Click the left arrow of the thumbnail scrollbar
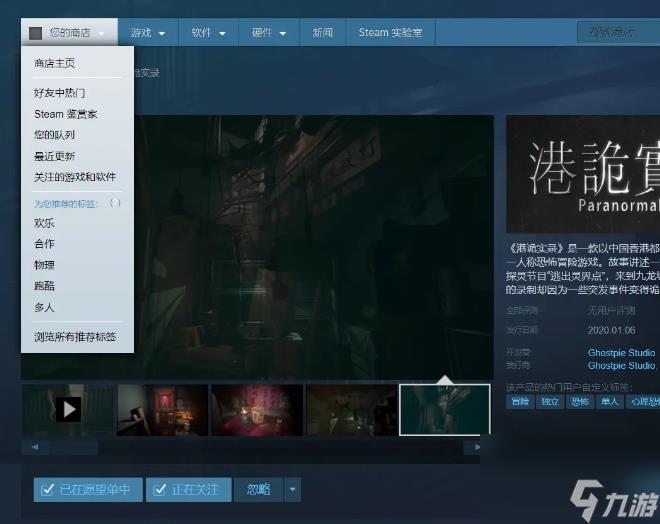660x524 pixels. coord(34,447)
